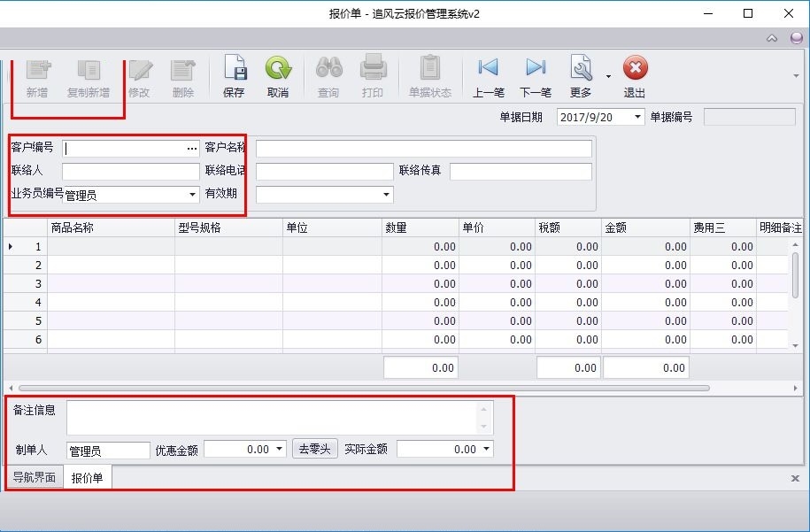Open the 有效期 dropdown
810x532 pixels.
[x=386, y=194]
